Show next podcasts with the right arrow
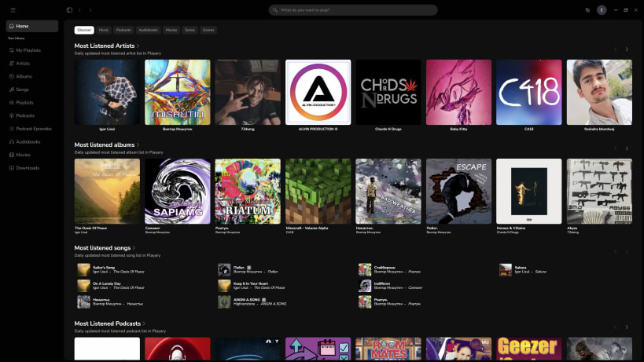The width and height of the screenshot is (644, 362). click(627, 327)
